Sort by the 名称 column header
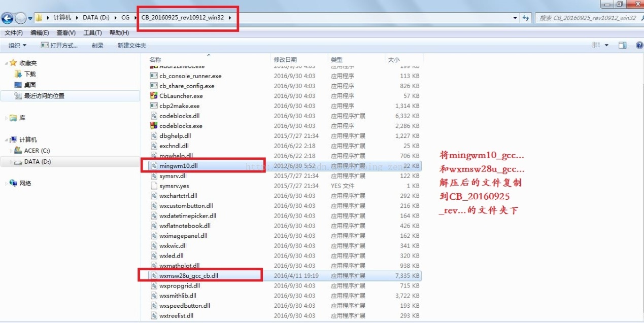This screenshot has height=323, width=644. [x=155, y=60]
